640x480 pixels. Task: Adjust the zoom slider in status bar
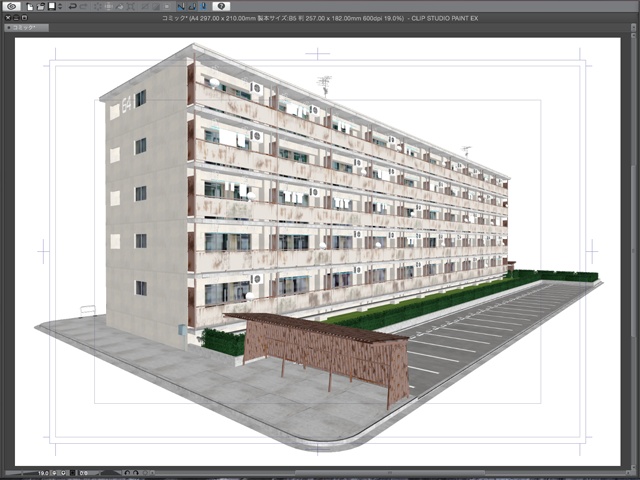click(20, 473)
